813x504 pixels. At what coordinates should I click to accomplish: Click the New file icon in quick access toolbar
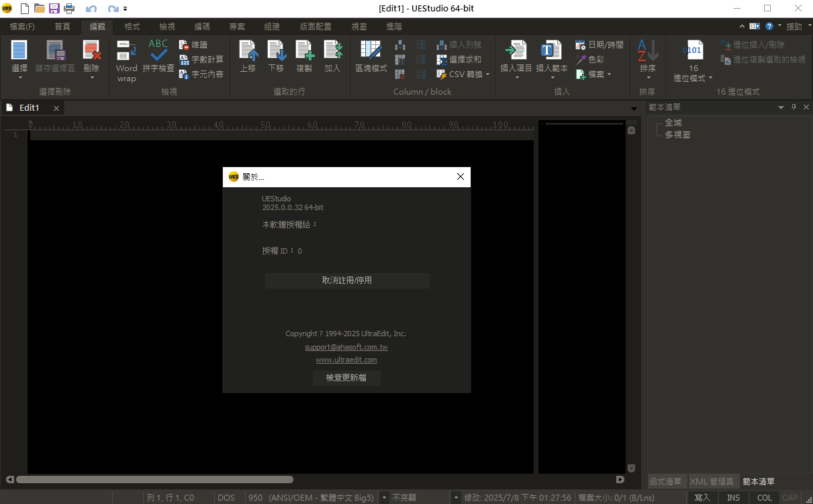coord(25,9)
